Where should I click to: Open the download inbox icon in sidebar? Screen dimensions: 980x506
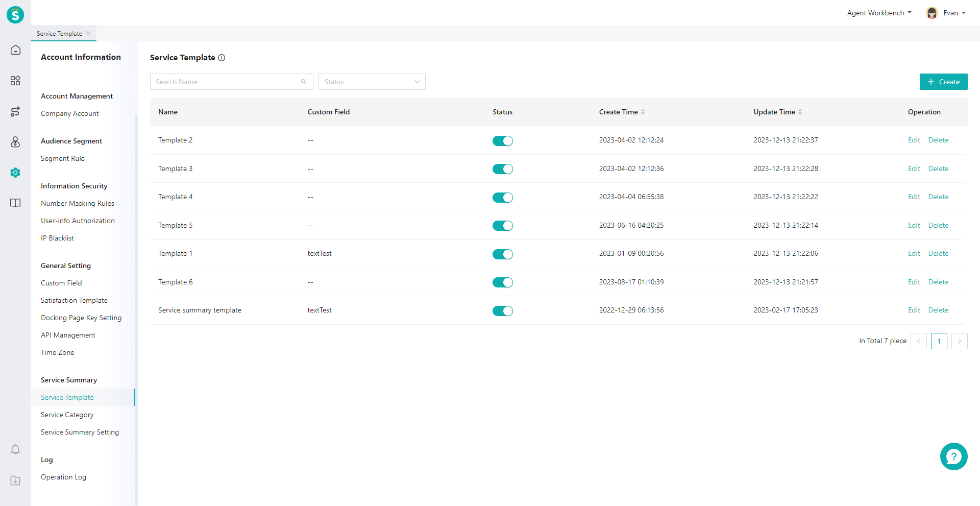[15, 480]
